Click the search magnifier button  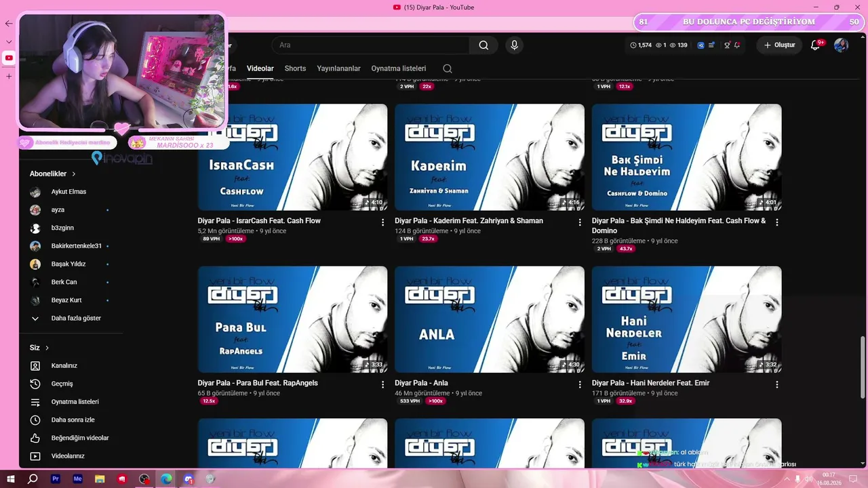pos(484,45)
